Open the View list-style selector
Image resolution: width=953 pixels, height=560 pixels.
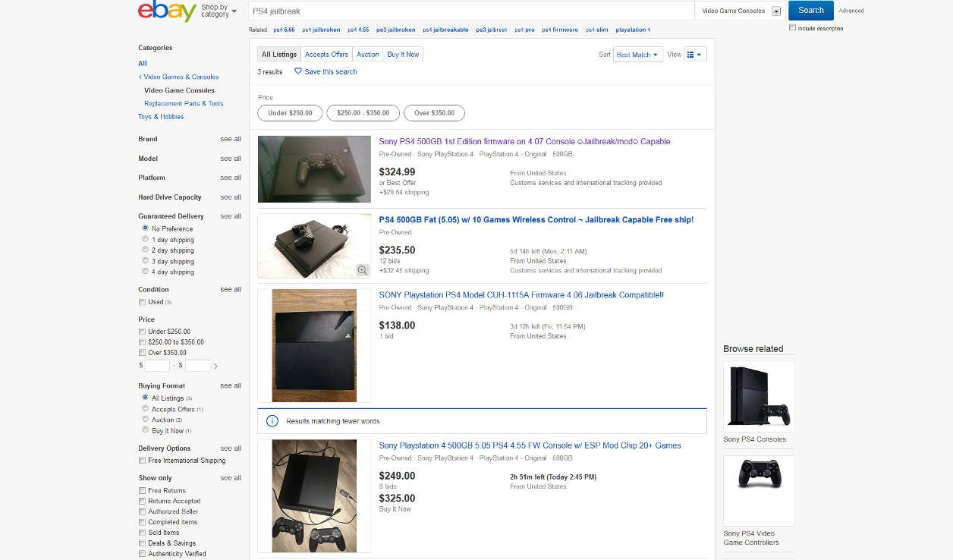coord(695,55)
